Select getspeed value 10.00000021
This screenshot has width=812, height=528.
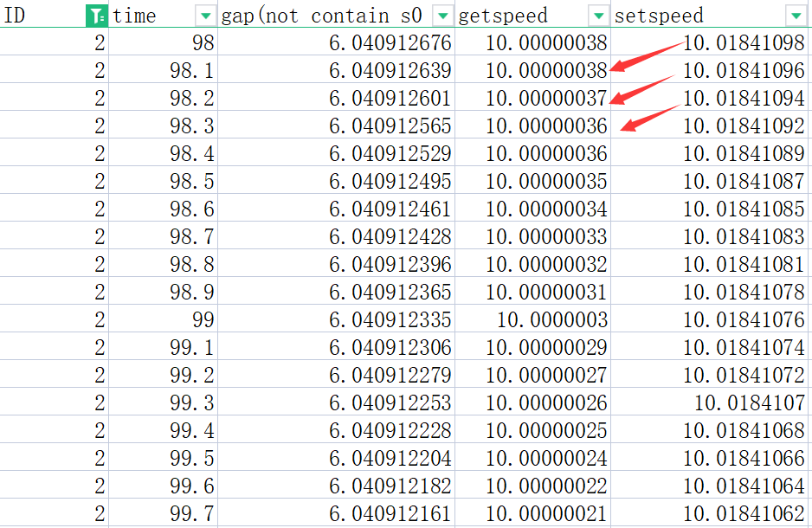(x=533, y=513)
